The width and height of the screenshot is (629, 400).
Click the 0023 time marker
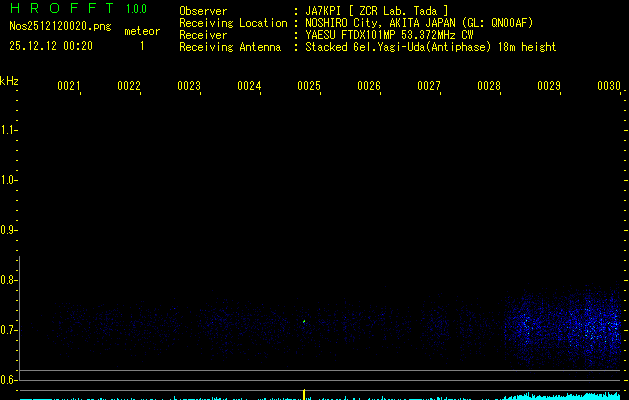(189, 87)
